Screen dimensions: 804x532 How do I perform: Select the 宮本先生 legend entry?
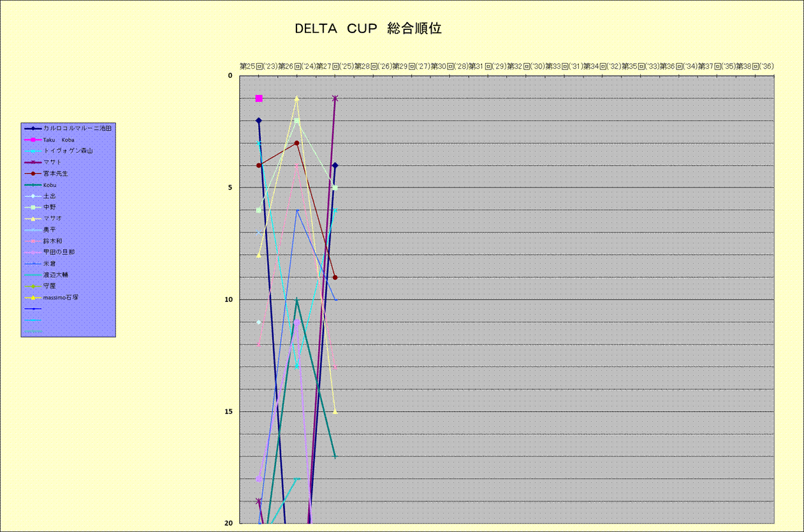point(55,173)
